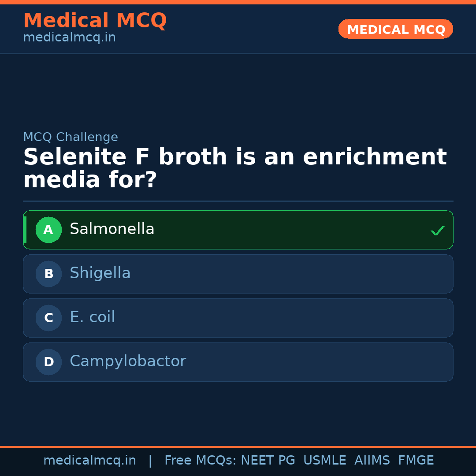
Task: Select the circled B option marker
Action: pos(48,274)
